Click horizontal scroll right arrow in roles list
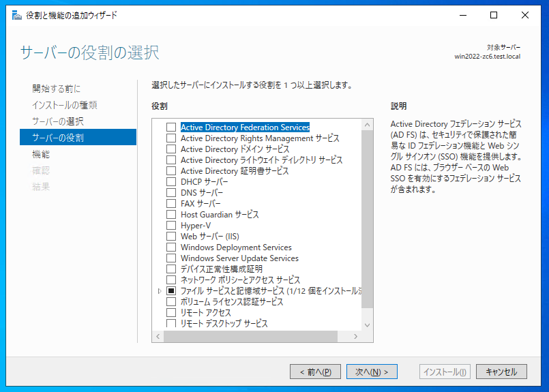549x392 pixels. [x=356, y=336]
